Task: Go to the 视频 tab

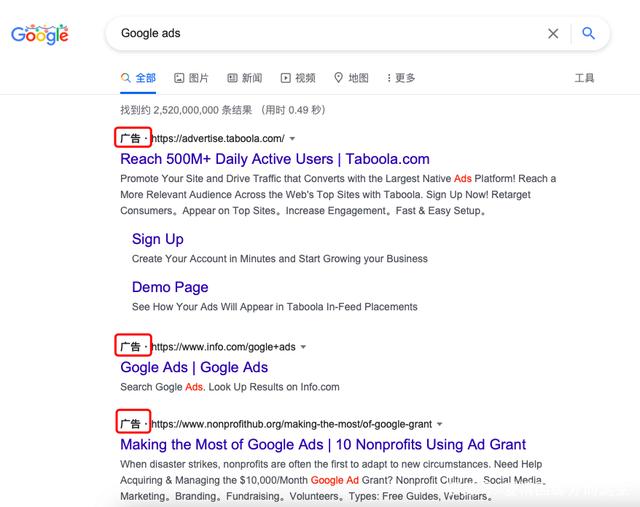Action: pos(298,78)
